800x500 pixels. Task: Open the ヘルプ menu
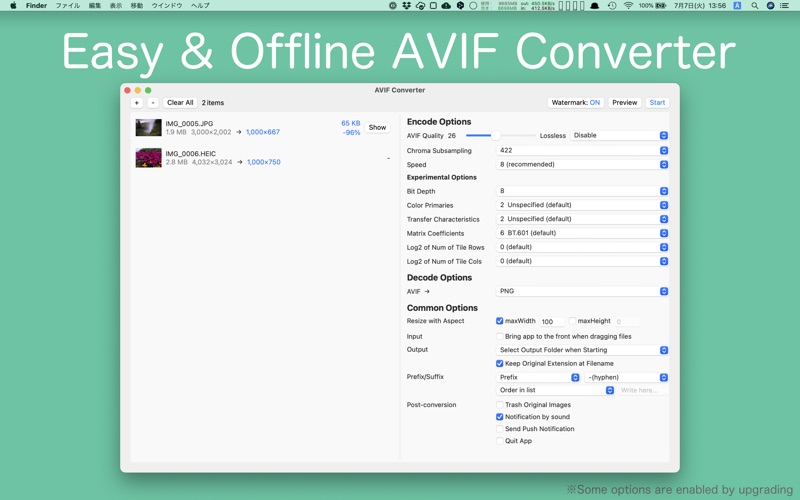click(200, 6)
